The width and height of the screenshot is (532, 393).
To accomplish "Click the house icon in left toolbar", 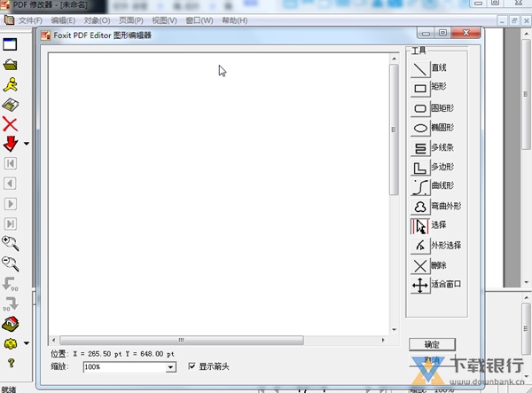I will pyautogui.click(x=10, y=324).
